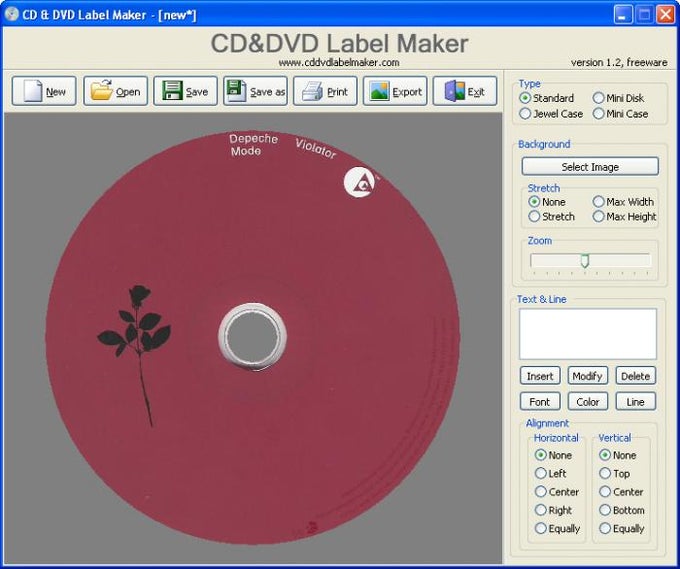Screen dimensions: 680x569
Task: Open the Font chooser button
Action: (540, 402)
